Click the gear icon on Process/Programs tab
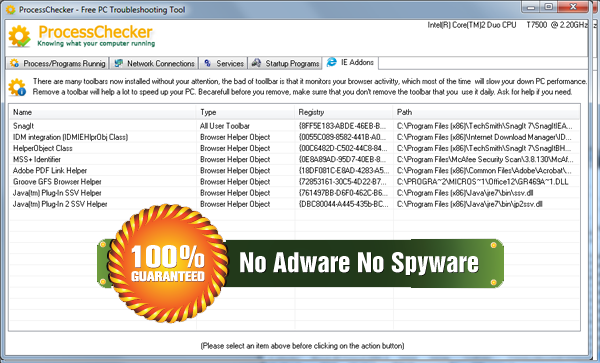This screenshot has height=363, width=600. [15, 63]
